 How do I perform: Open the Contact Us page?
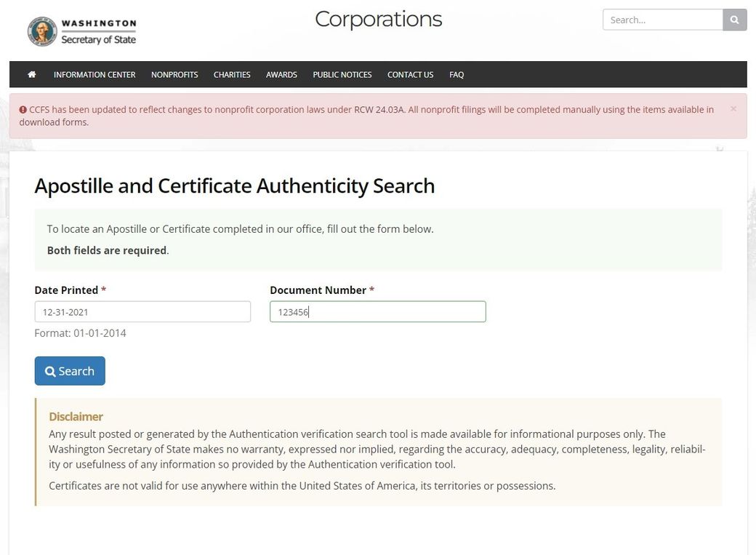pyautogui.click(x=410, y=74)
